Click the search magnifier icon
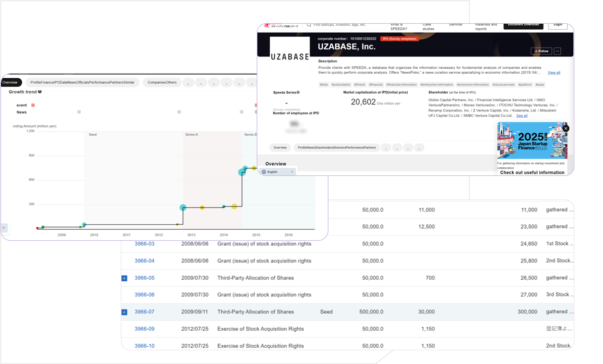The width and height of the screenshot is (603, 364). (309, 25)
